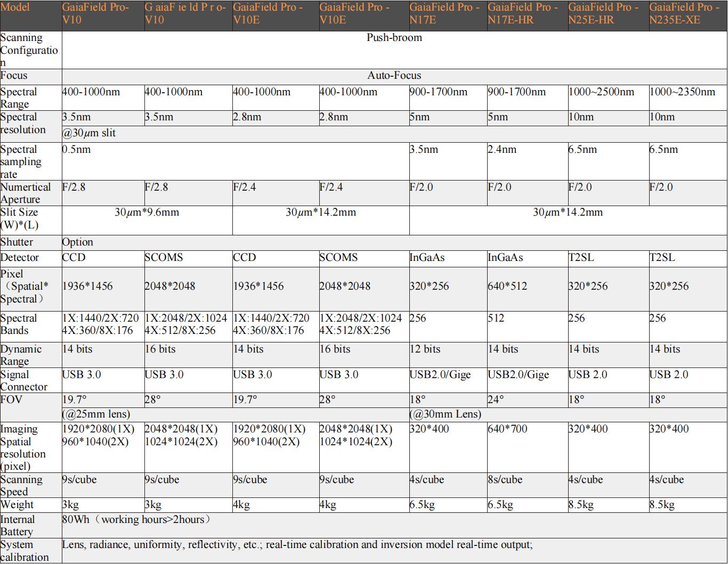728x564 pixels.
Task: Select the (@25mm lens) note
Action: (96, 414)
